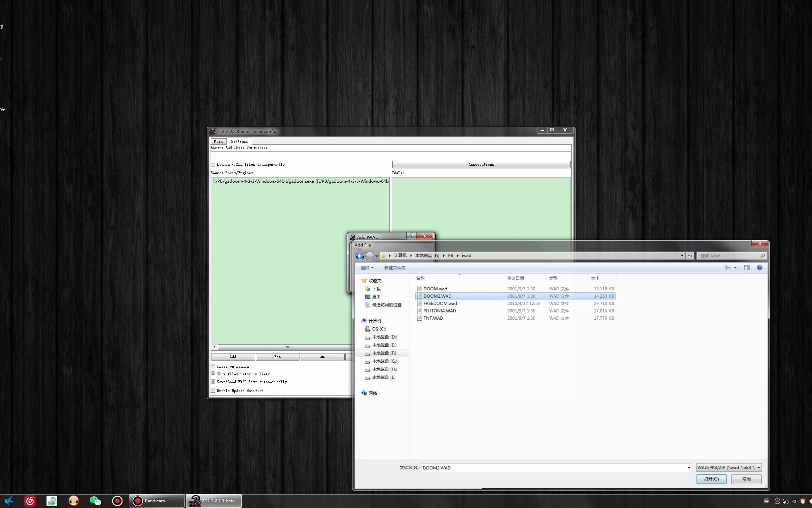Sort files by the 大小 column

click(602, 278)
